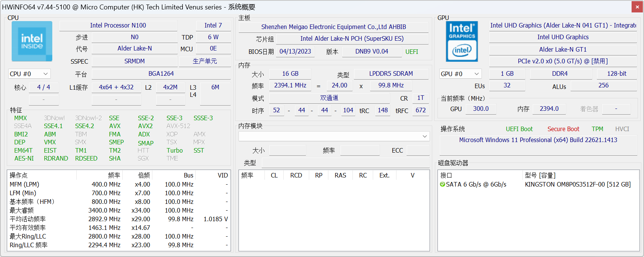
Task: Click the Intel Inside CPU logo
Action: tap(32, 41)
